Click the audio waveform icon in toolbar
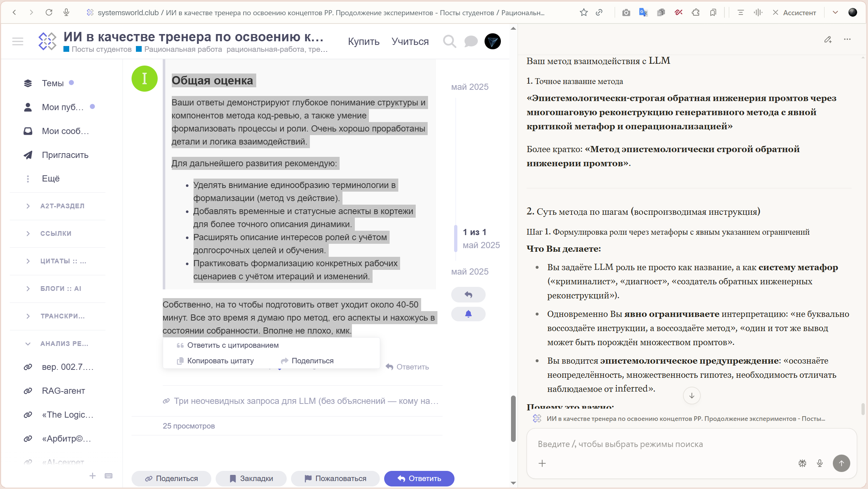868x489 pixels. [758, 12]
